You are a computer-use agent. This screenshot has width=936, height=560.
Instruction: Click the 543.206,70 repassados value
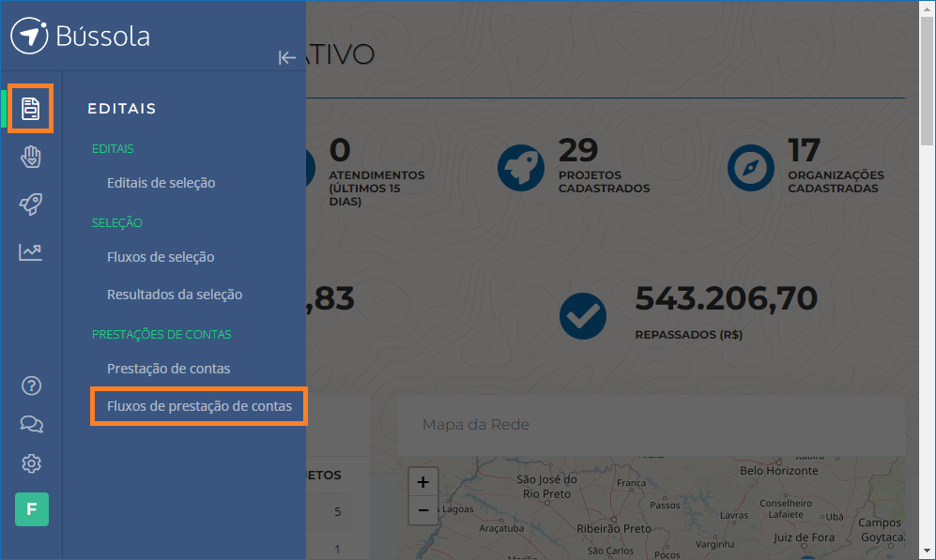(x=726, y=298)
